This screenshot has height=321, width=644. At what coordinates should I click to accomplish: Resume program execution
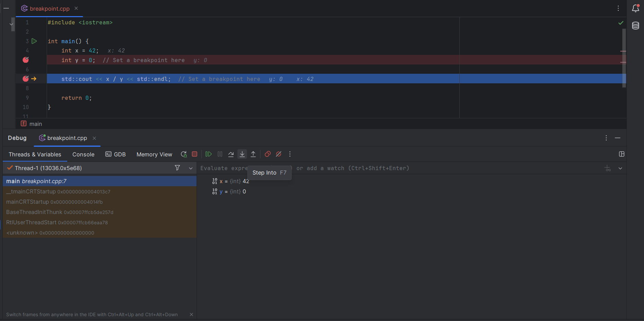pyautogui.click(x=208, y=154)
